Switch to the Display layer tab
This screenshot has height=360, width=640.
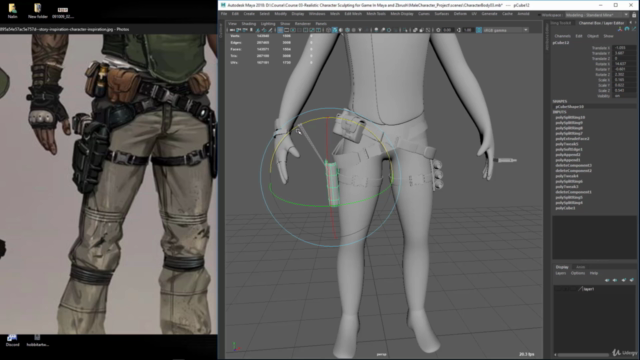[562, 267]
